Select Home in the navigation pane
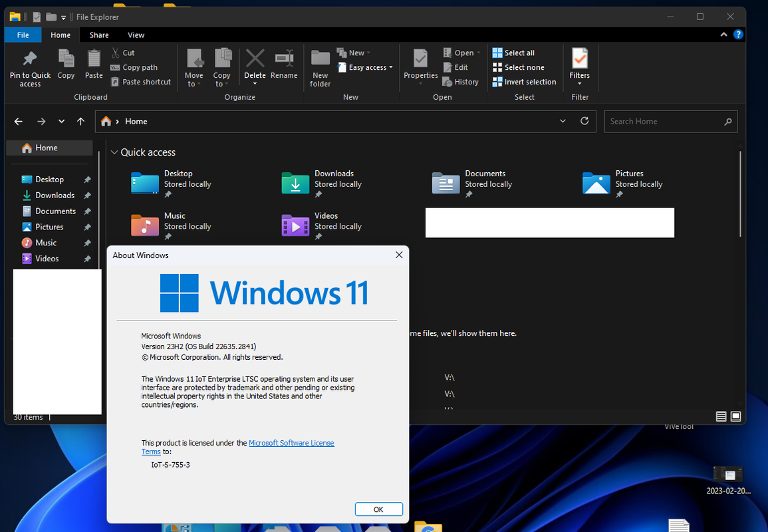The height and width of the screenshot is (532, 768). click(x=49, y=148)
